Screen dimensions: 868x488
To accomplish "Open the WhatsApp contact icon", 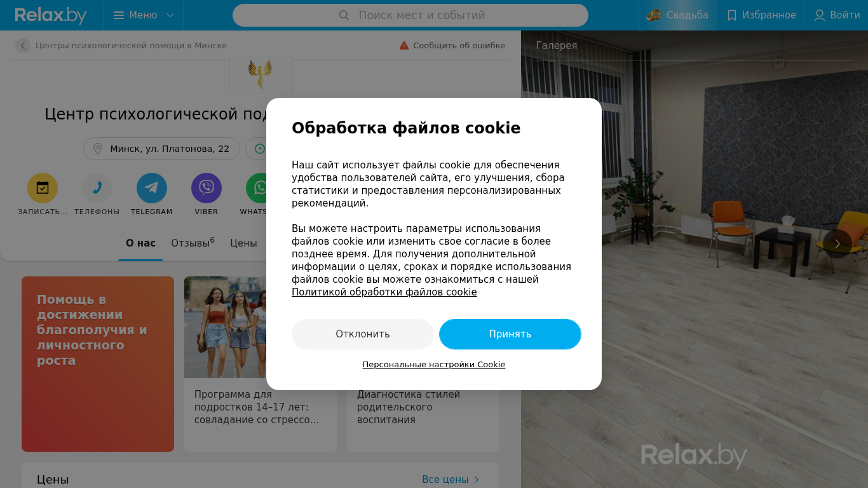I will pos(257,188).
